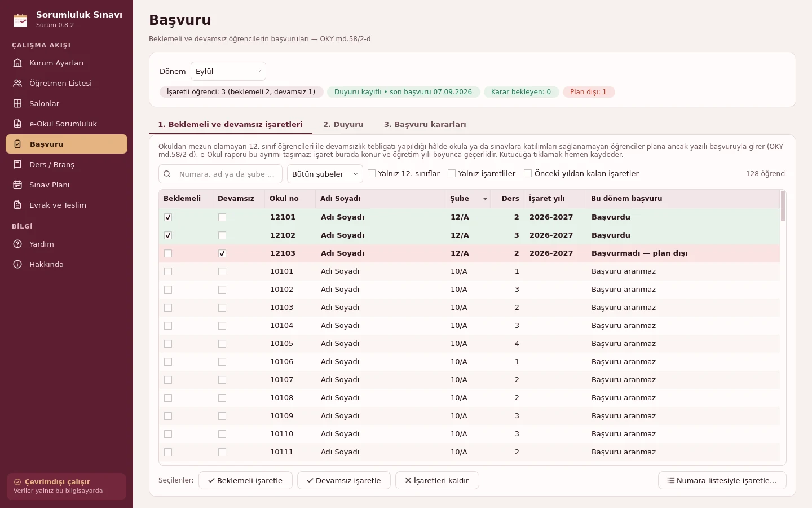This screenshot has width=812, height=508.
Task: Check Beklemeli for student 10110
Action: [168, 434]
